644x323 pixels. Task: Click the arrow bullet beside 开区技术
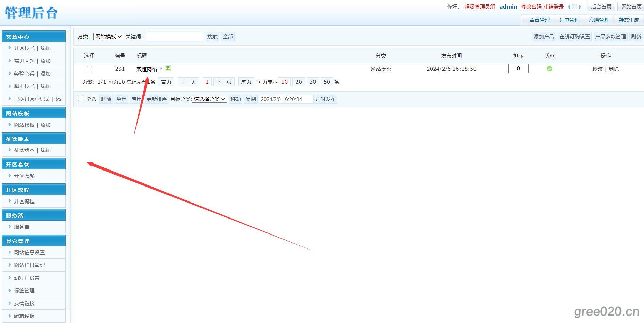pos(10,48)
